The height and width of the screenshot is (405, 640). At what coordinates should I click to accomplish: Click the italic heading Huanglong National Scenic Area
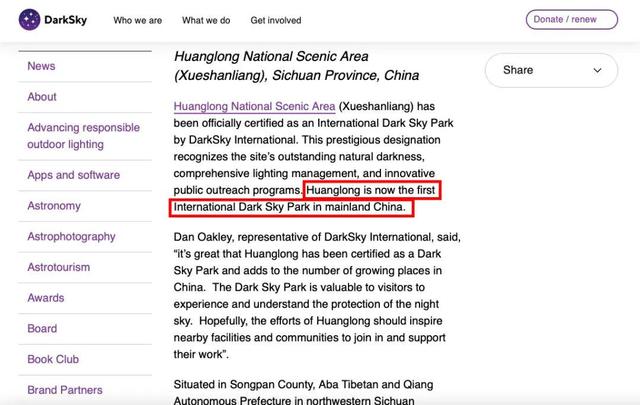tap(296, 66)
